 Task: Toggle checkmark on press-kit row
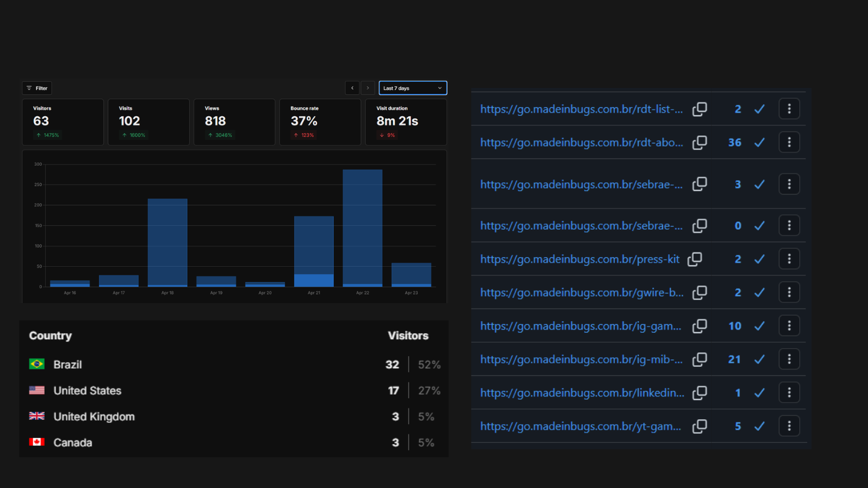coord(759,259)
